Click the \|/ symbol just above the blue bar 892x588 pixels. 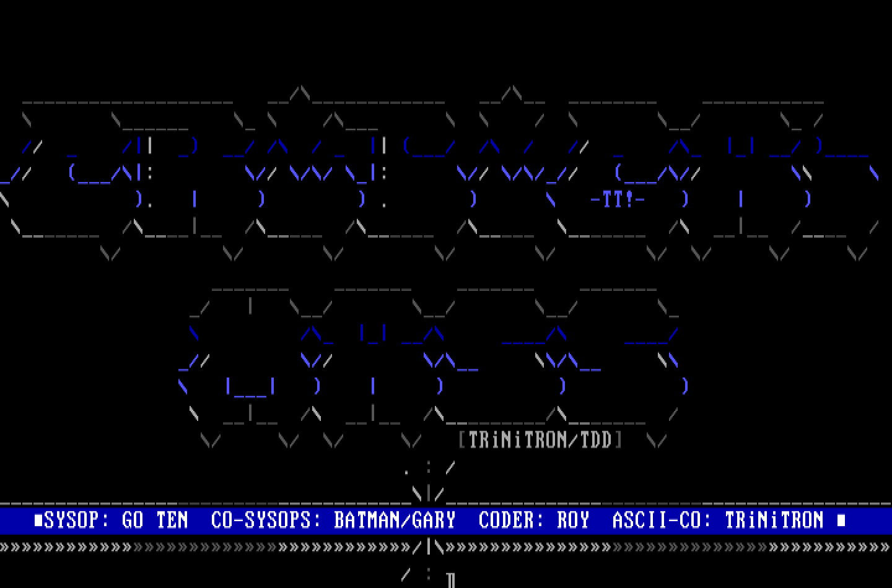coord(429,494)
